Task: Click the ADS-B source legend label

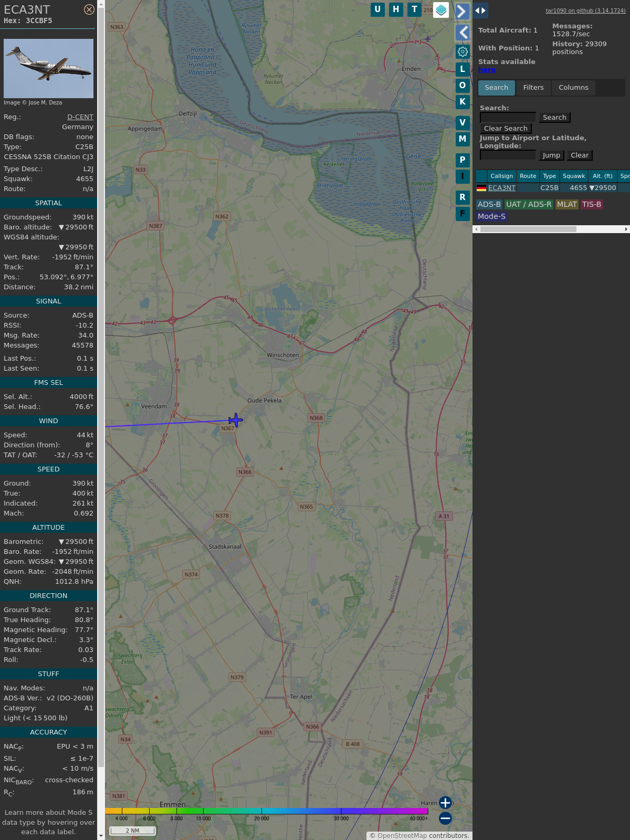Action: (x=489, y=205)
